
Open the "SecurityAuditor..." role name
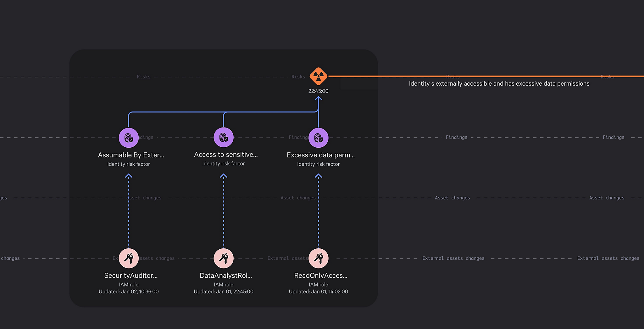(131, 275)
